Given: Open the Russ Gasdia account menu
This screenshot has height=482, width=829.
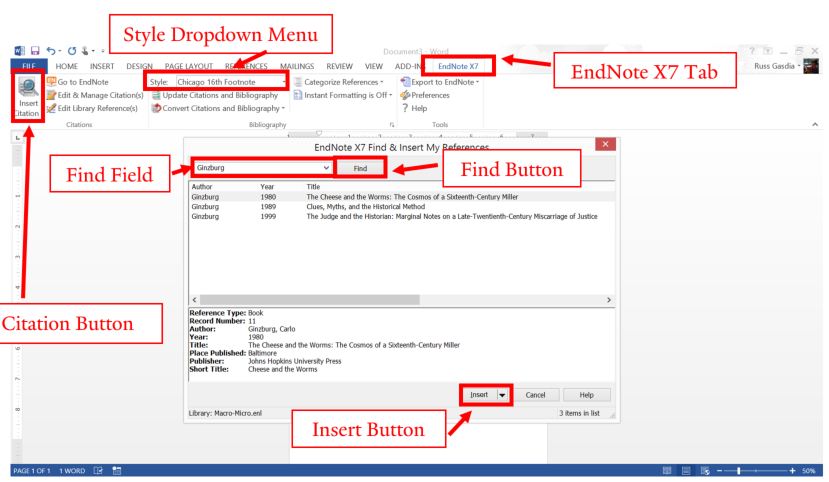Looking at the screenshot, I should [x=777, y=66].
